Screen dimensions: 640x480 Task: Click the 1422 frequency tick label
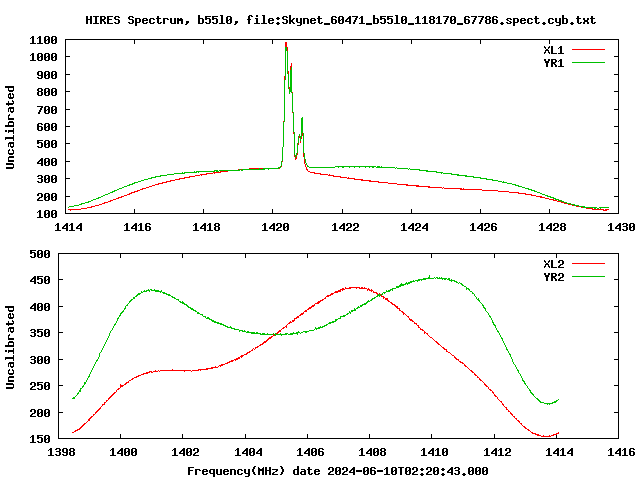pyautogui.click(x=344, y=227)
